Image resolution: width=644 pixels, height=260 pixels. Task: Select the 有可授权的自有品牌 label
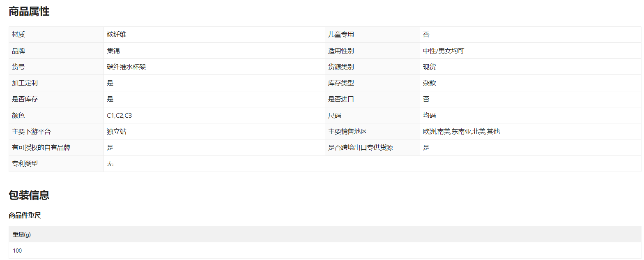click(41, 148)
